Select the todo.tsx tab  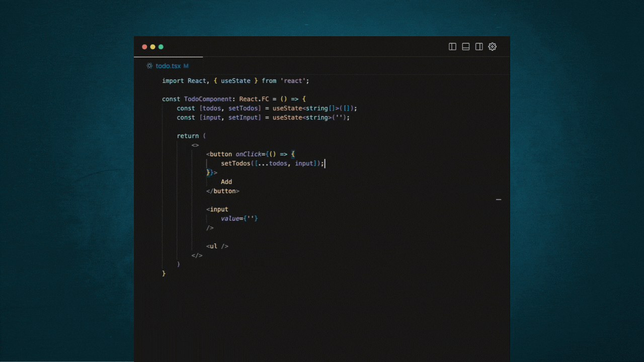coord(168,66)
